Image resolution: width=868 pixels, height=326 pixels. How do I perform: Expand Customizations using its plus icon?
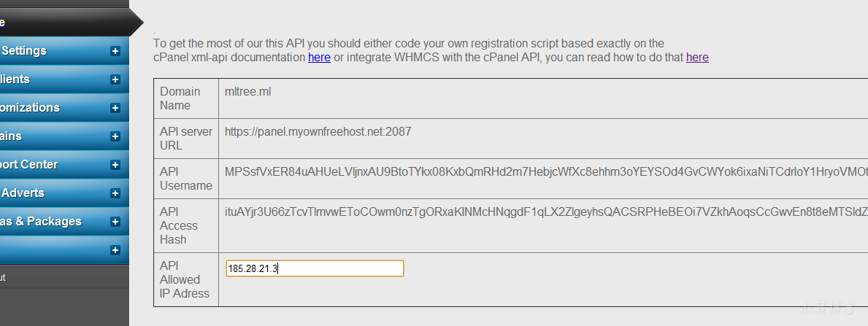[115, 108]
